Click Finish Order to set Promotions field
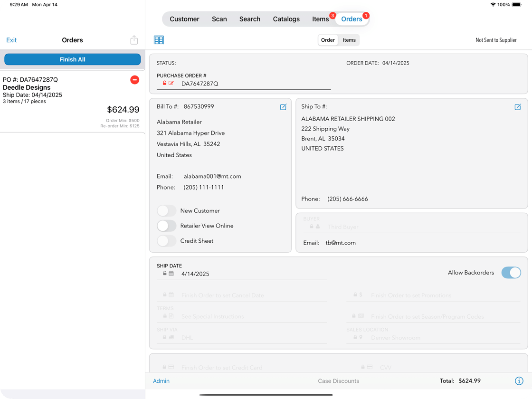The image size is (532, 399). (433, 295)
